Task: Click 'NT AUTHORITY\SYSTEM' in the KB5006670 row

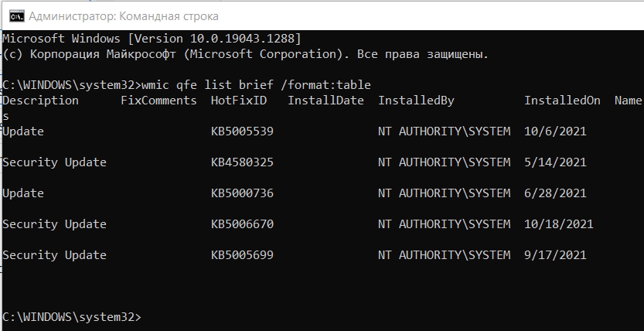Action: [445, 224]
